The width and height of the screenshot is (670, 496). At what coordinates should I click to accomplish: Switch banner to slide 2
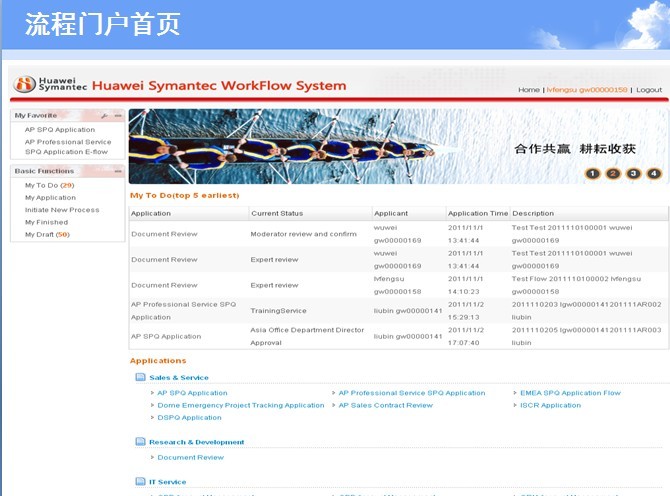pyautogui.click(x=613, y=173)
